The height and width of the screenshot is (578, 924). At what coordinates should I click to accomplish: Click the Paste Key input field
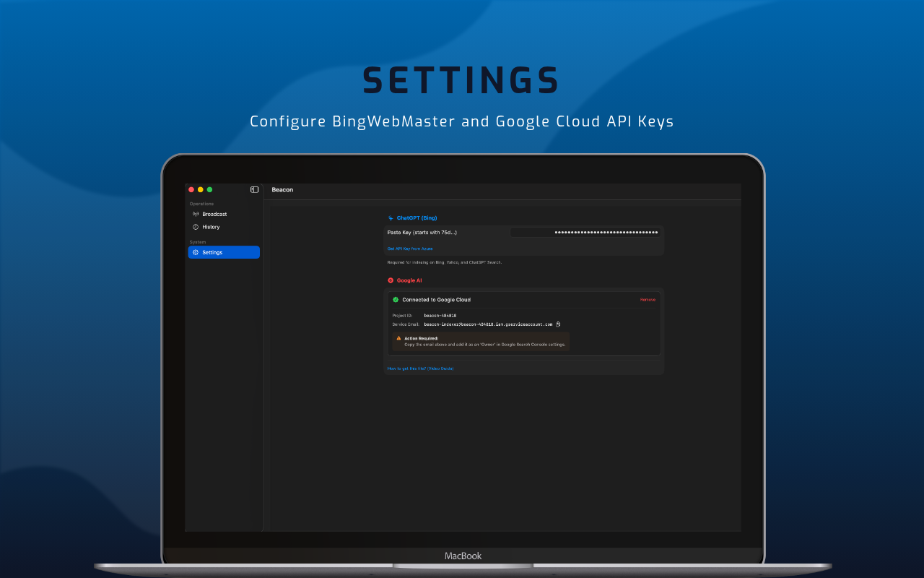point(585,233)
